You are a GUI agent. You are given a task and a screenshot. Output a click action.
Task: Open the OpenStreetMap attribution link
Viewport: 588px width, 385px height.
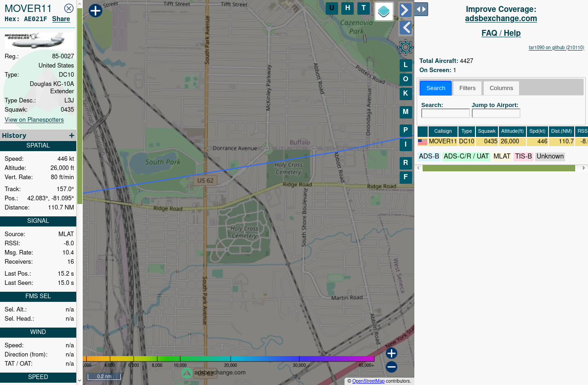(368, 381)
